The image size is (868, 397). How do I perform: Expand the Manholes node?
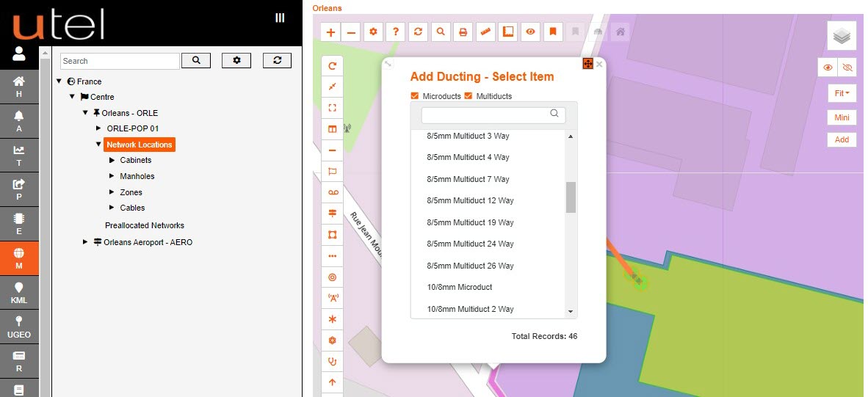click(112, 176)
